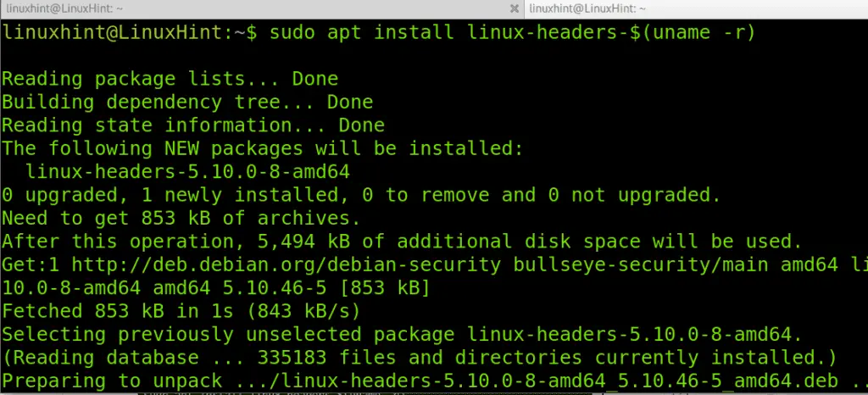
Task: Close the first linuxhint@LinuxHint terminal tab
Action: pos(515,8)
